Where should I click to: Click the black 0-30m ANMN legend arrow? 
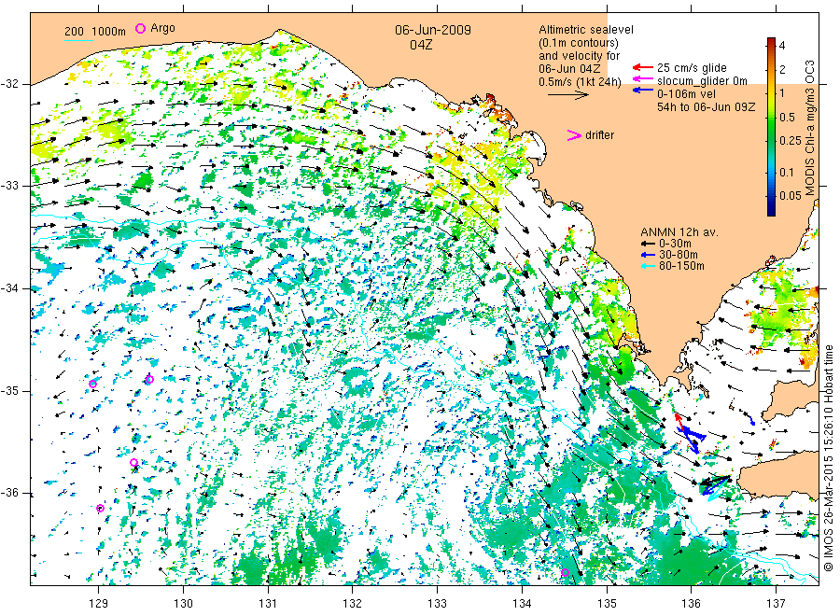click(649, 244)
